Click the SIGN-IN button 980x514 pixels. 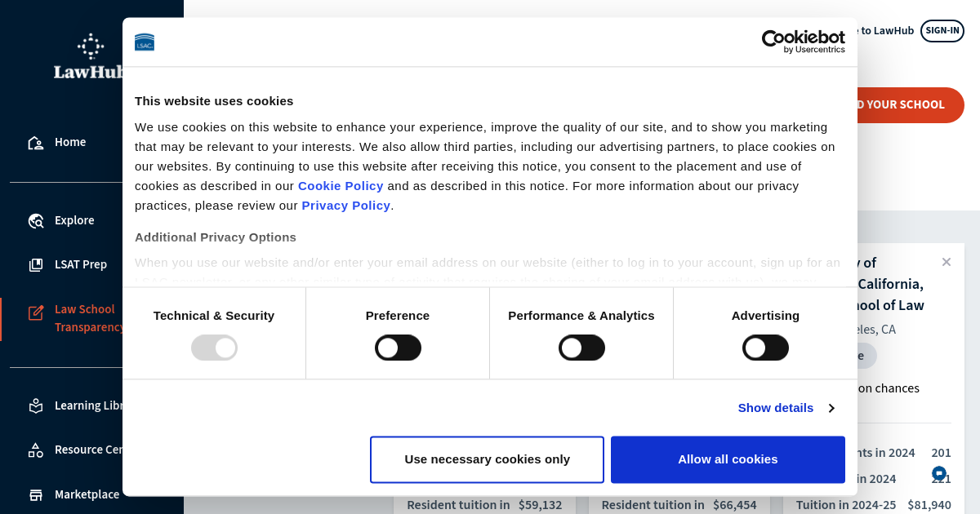coord(942,31)
